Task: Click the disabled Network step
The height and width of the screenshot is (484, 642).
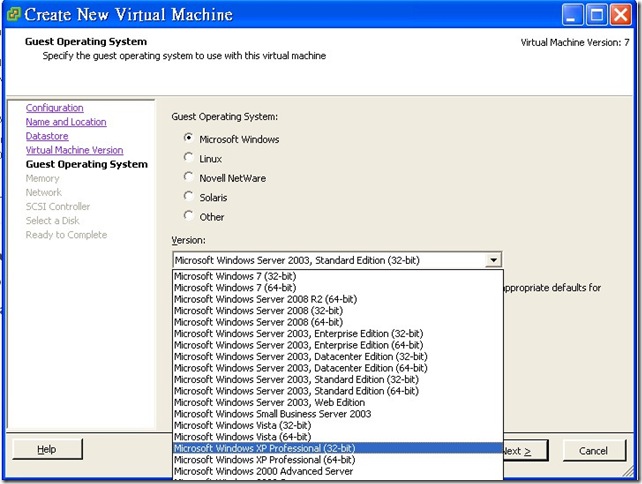Action: [43, 192]
